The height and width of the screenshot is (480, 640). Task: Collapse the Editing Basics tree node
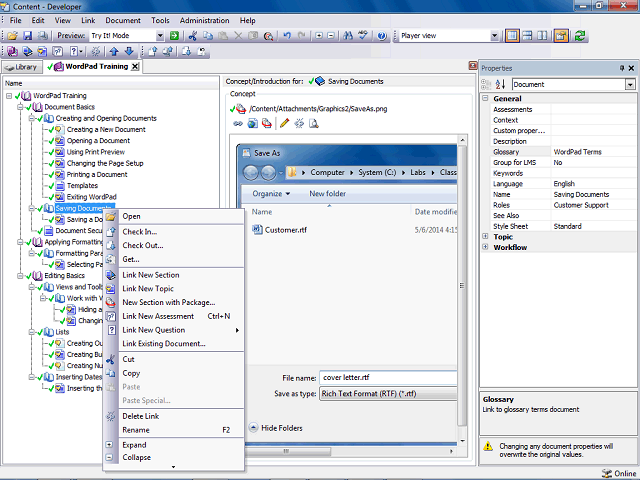(x=20, y=276)
